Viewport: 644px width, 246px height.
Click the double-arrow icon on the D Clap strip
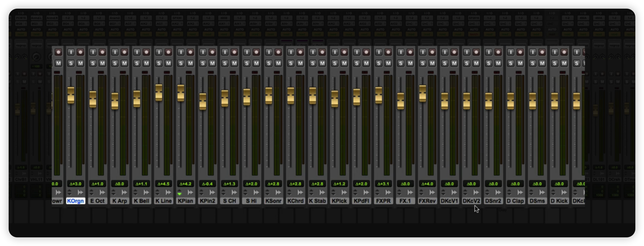[520, 192]
